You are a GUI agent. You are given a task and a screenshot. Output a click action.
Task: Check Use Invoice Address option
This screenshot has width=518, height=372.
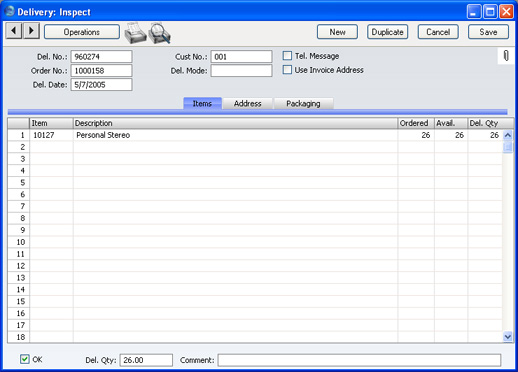287,70
